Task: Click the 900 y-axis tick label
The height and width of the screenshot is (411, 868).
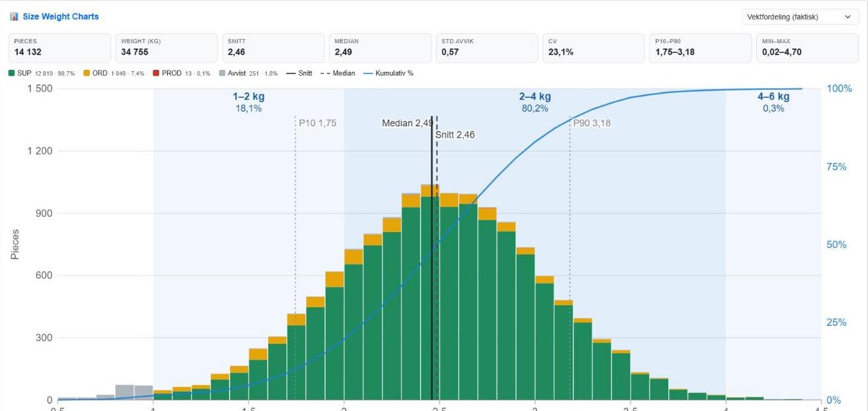Action: [45, 213]
